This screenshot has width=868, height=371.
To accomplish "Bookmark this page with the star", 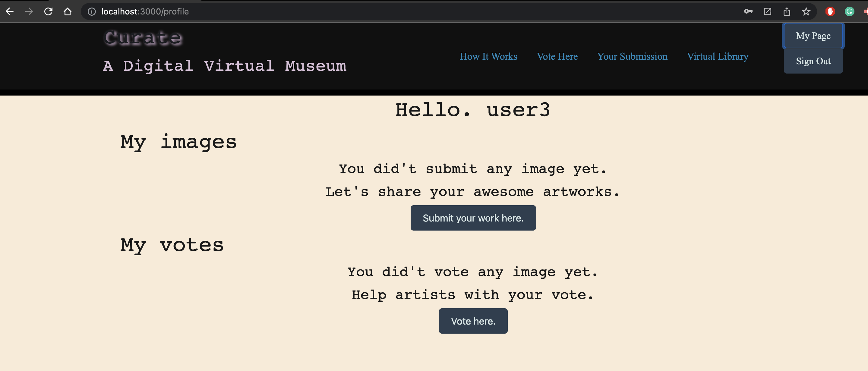I will pyautogui.click(x=806, y=11).
